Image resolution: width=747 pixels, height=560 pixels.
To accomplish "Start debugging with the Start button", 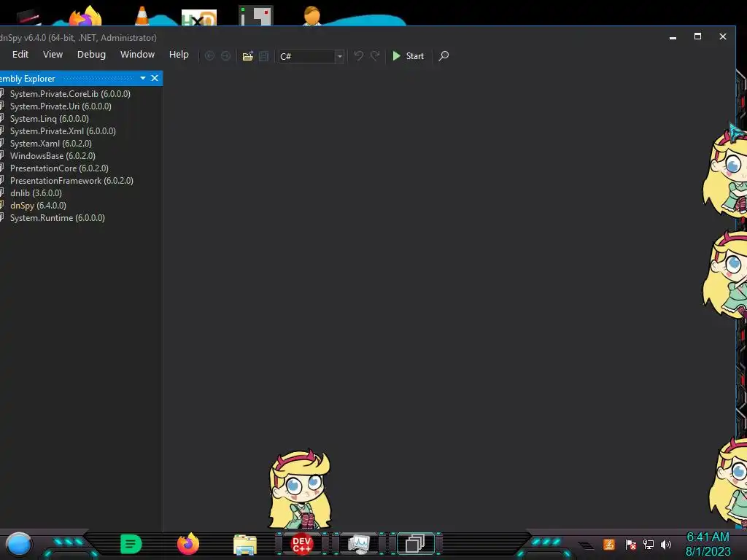I will [408, 56].
